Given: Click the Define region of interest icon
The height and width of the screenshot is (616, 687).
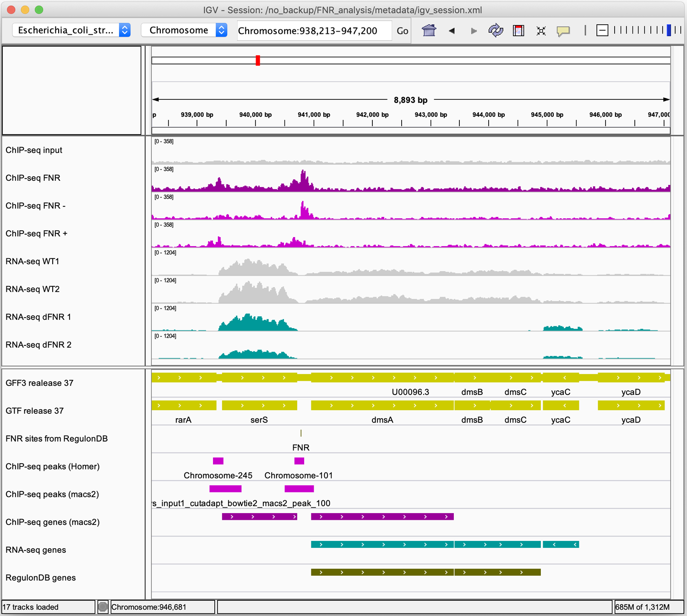Looking at the screenshot, I should (518, 31).
